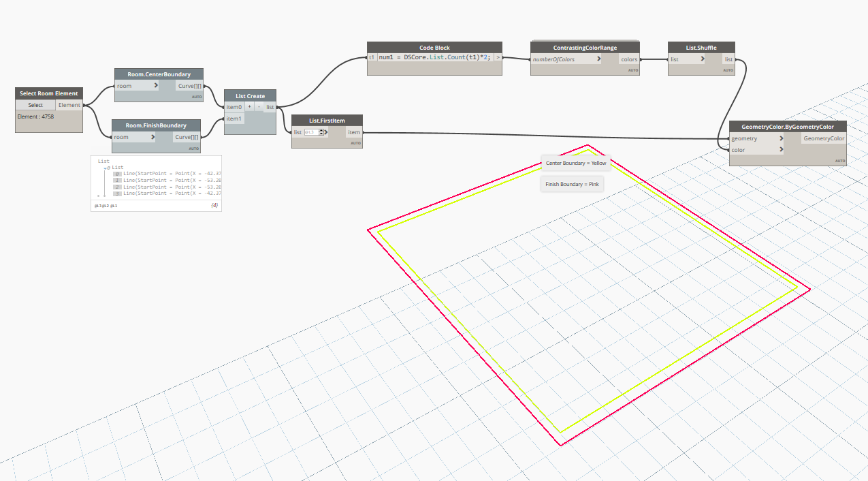Viewport: 868px width, 481px height.
Task: Select the 'Finish Boundary = Pink' note
Action: tap(572, 184)
